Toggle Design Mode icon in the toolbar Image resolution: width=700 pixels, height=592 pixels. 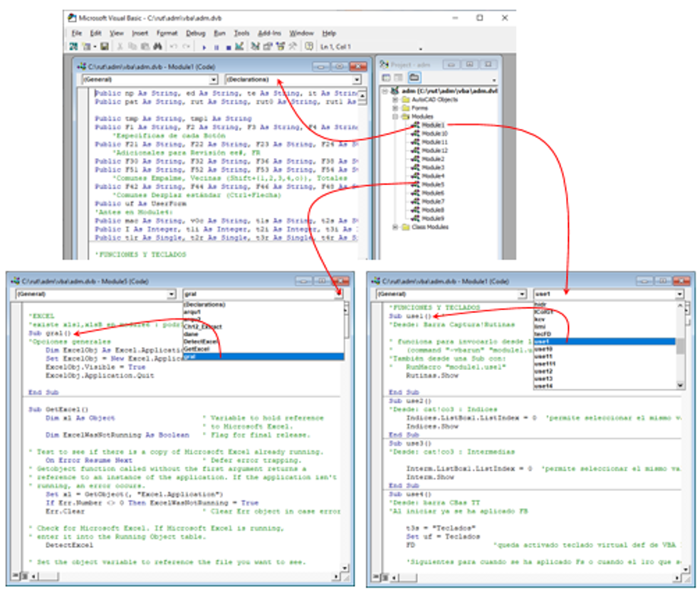[x=239, y=47]
